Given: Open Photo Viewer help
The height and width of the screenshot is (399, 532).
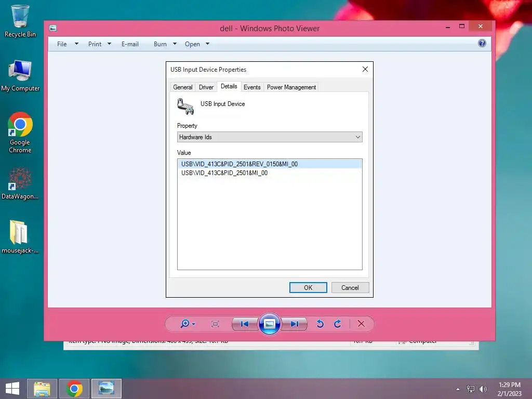Looking at the screenshot, I should (482, 43).
